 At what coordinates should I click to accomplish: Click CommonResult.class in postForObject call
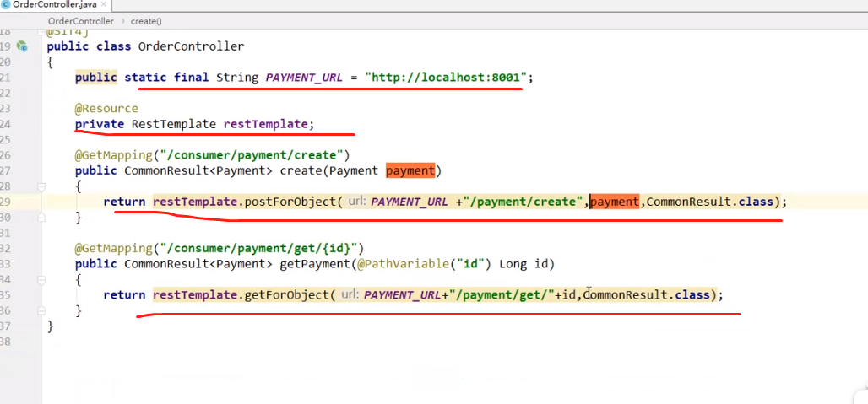(x=709, y=202)
